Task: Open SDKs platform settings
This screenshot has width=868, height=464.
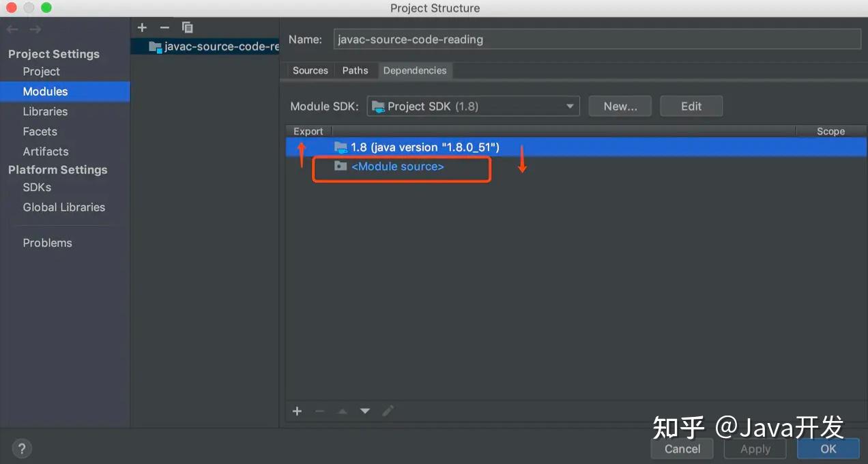Action: point(37,187)
